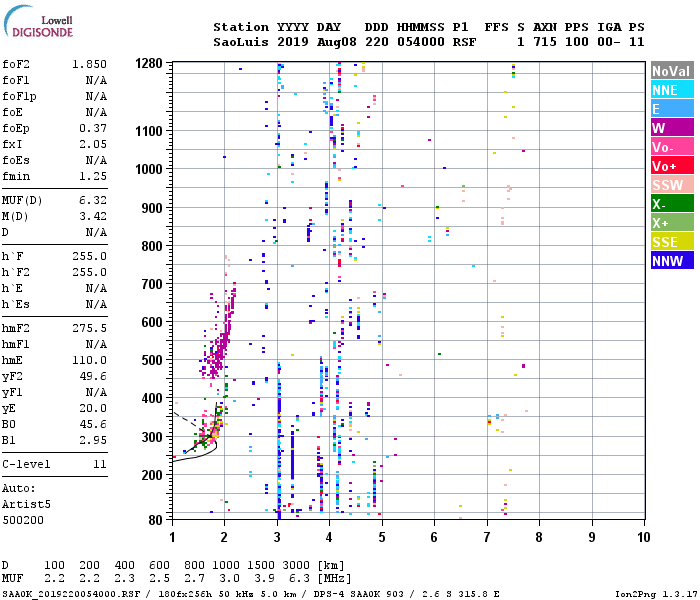The height and width of the screenshot is (600, 700).
Task: Click the B0 value 45.6
Action: pos(93,424)
